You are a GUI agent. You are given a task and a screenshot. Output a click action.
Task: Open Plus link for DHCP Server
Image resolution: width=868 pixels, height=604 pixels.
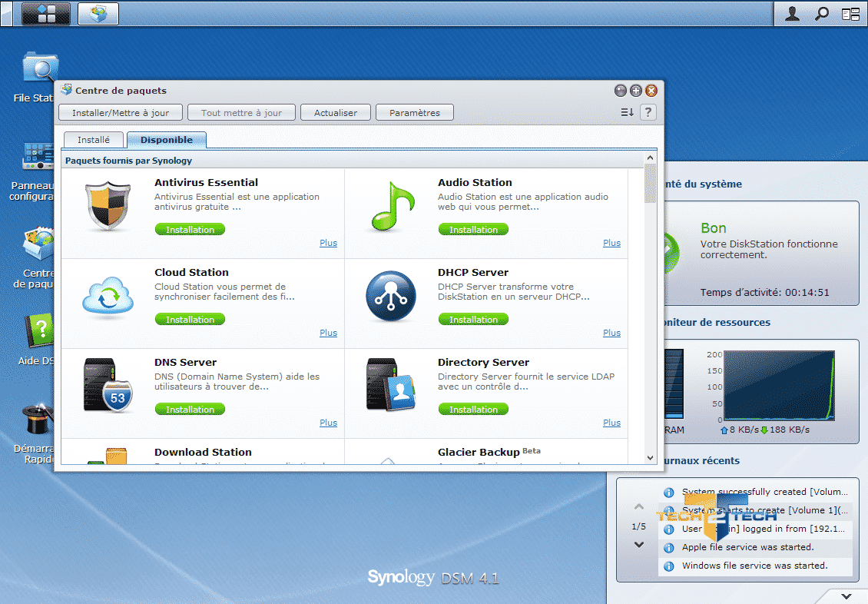tap(611, 332)
